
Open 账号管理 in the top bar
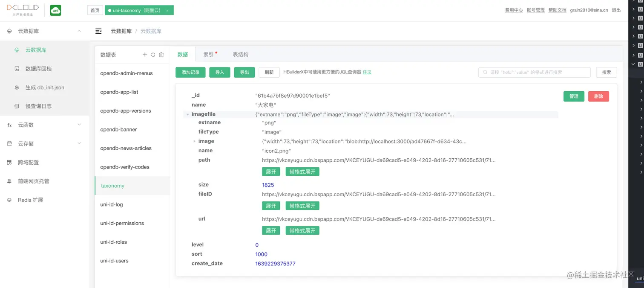[535, 10]
